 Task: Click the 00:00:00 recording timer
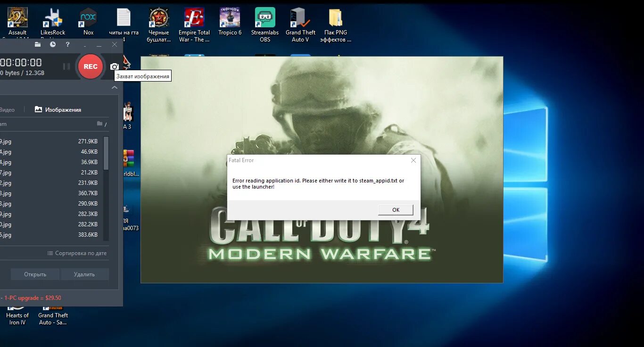point(21,62)
